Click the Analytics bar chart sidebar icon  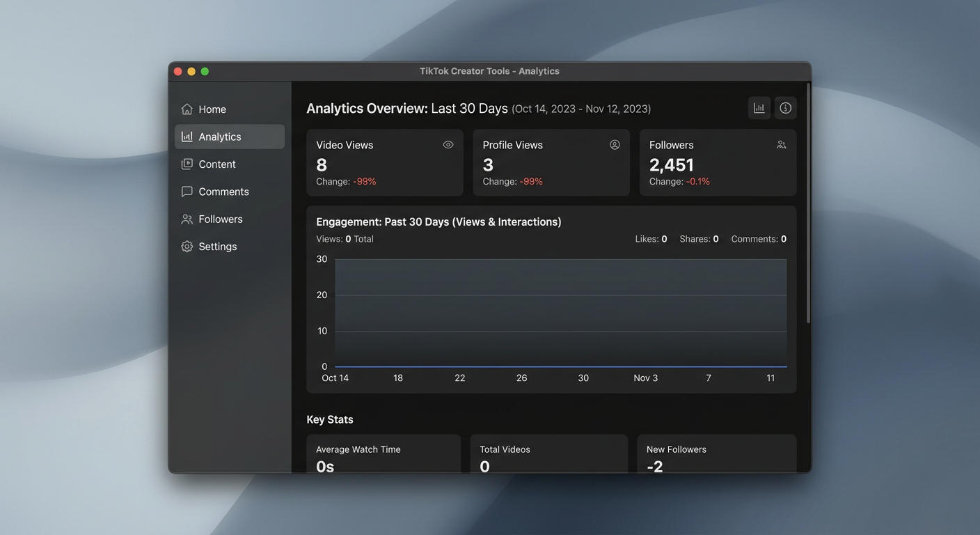coord(187,137)
